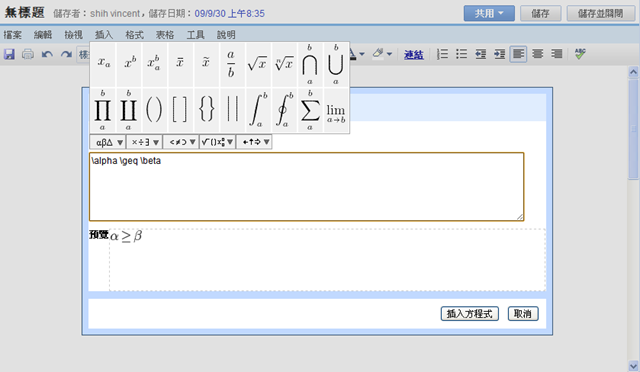Redo the last action
640x372 pixels.
click(66, 54)
